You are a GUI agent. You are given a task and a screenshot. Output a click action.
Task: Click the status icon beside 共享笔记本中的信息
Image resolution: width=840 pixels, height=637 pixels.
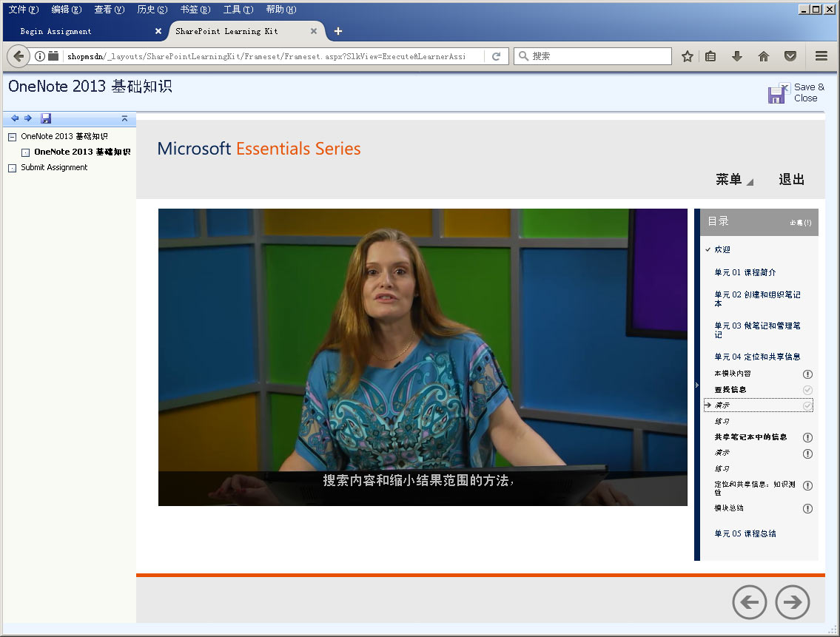tap(807, 438)
